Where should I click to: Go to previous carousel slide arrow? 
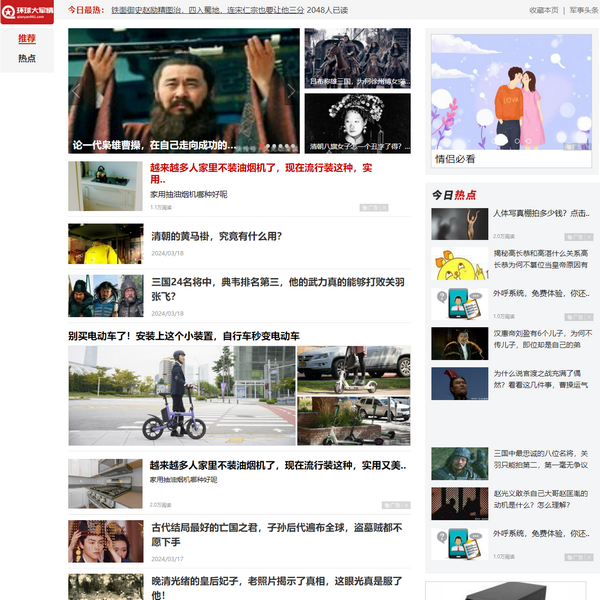point(77,91)
